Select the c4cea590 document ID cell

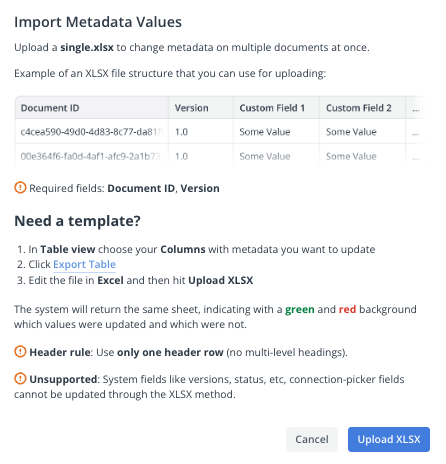[92, 132]
